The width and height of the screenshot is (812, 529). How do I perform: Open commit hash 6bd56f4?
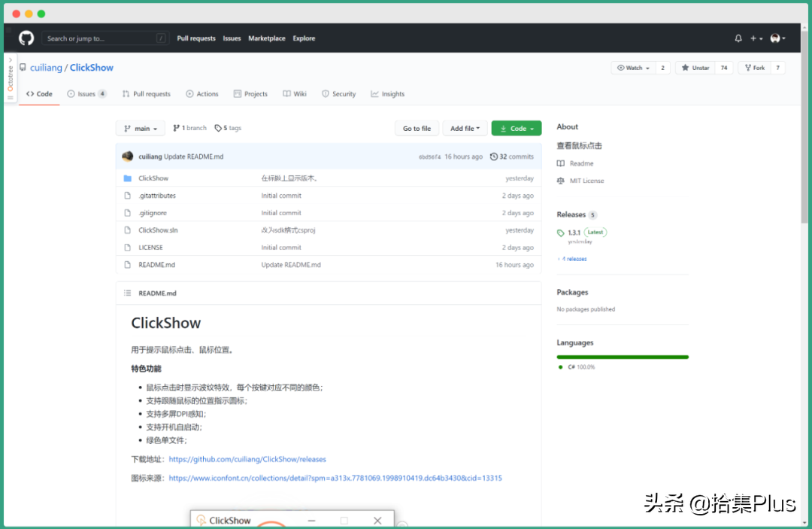coord(430,157)
